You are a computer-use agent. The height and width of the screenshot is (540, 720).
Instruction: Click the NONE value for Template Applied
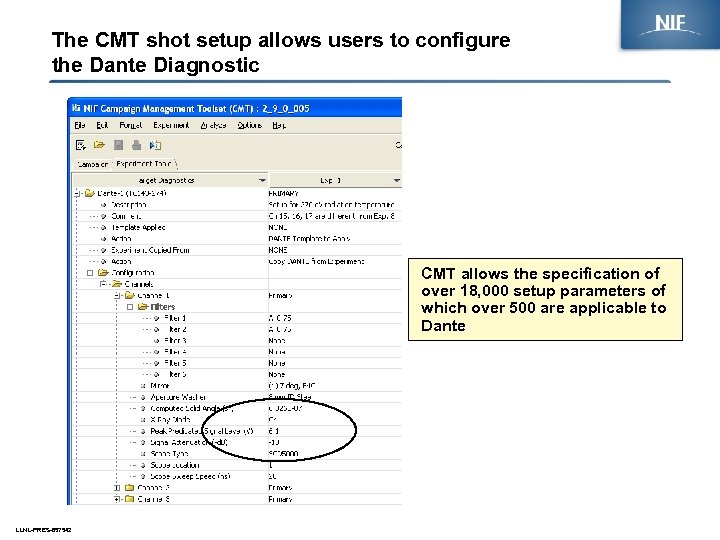278,227
